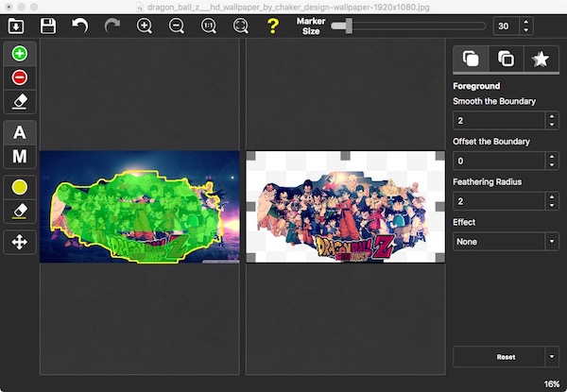Click top-center crop handle on result
Screen dimensions: 567x392
click(345, 156)
